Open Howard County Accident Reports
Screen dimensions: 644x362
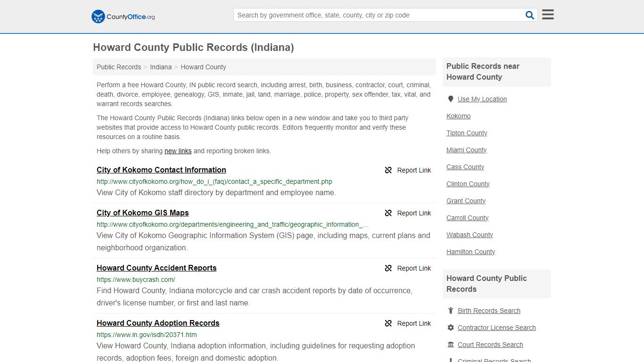click(157, 268)
